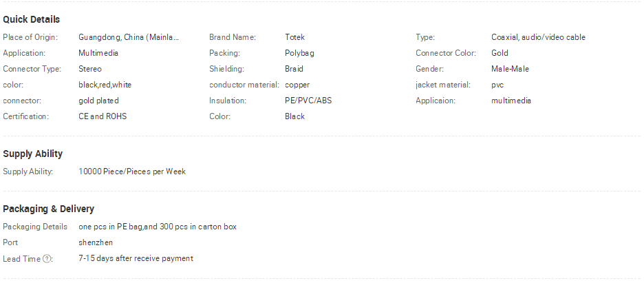Click the Lead Time help question-mark icon

[x=47, y=259]
